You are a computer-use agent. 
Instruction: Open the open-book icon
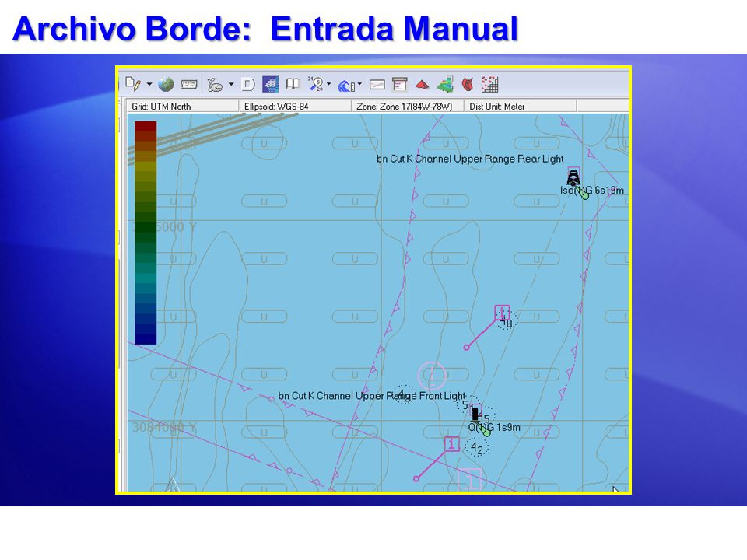pos(293,84)
